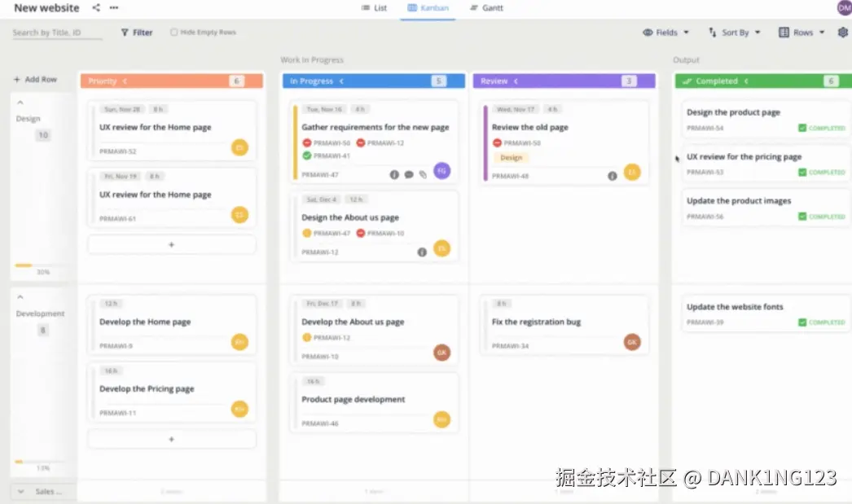The width and height of the screenshot is (852, 504).
Task: Click the settings gear in the toolbar
Action: (845, 33)
